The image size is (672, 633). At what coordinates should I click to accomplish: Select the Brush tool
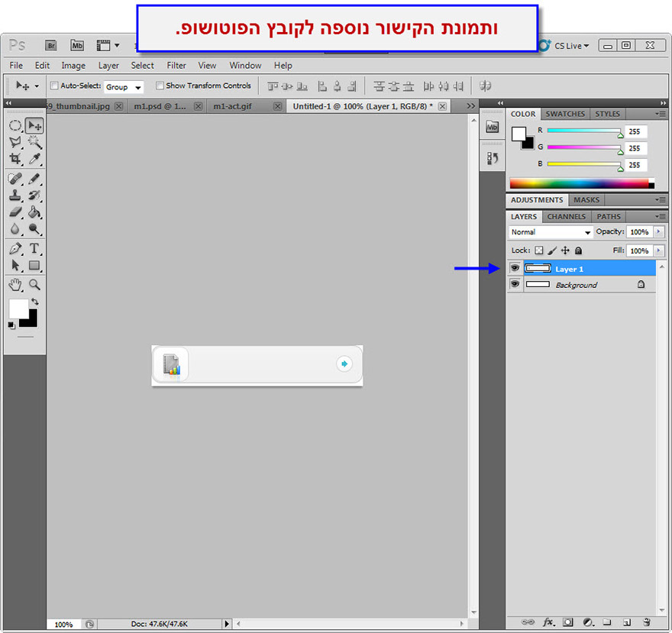34,179
